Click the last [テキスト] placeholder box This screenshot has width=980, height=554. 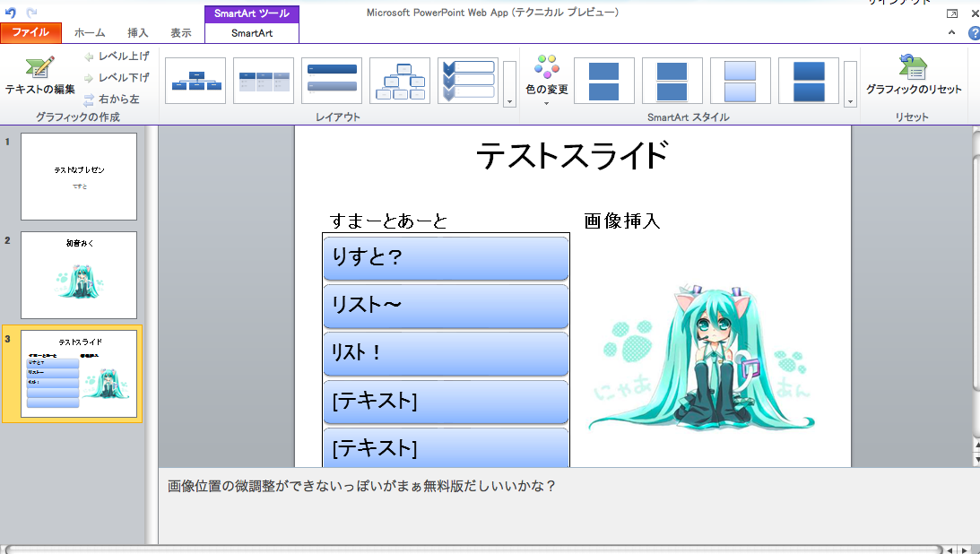[x=446, y=448]
